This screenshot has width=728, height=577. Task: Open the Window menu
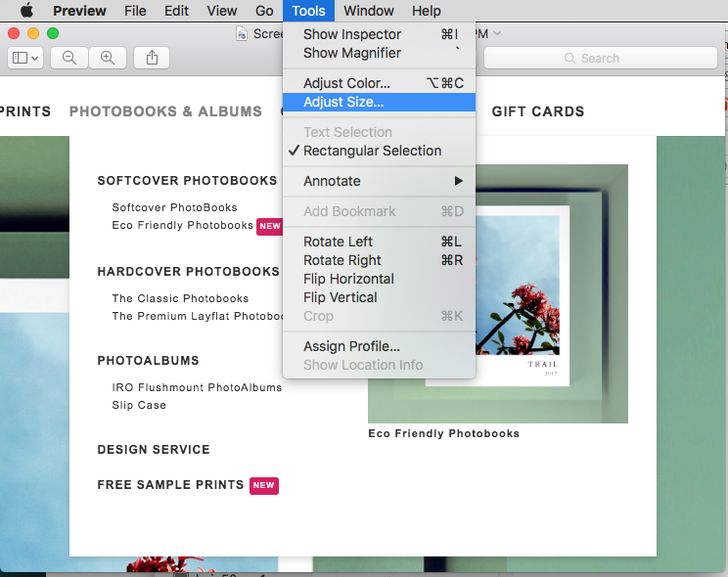pyautogui.click(x=369, y=11)
